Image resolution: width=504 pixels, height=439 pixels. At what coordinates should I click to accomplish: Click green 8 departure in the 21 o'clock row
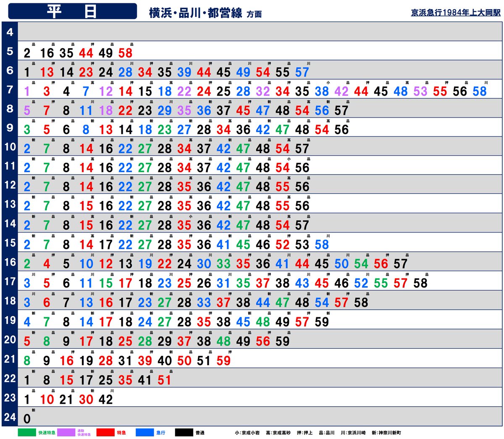pos(27,361)
